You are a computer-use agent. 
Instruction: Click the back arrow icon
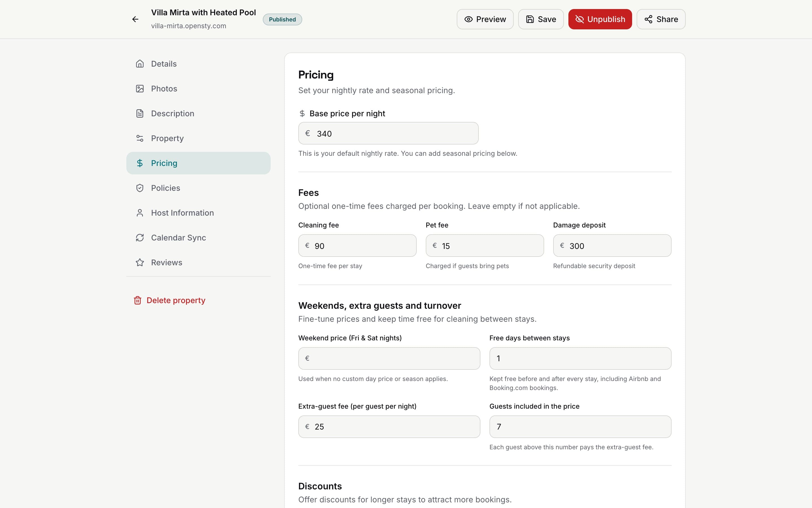point(135,19)
